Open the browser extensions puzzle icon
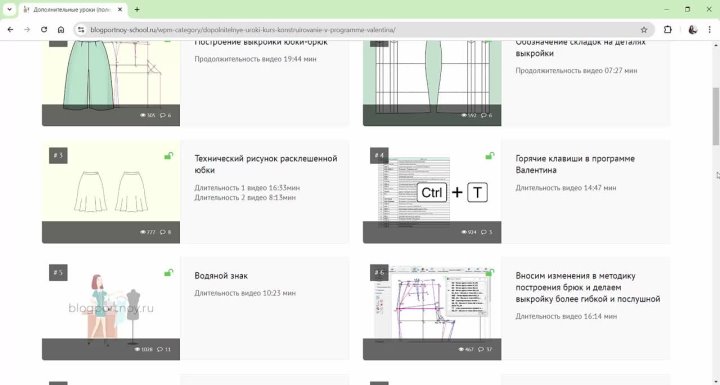Viewport: 720px width, 385px height. 668,29
